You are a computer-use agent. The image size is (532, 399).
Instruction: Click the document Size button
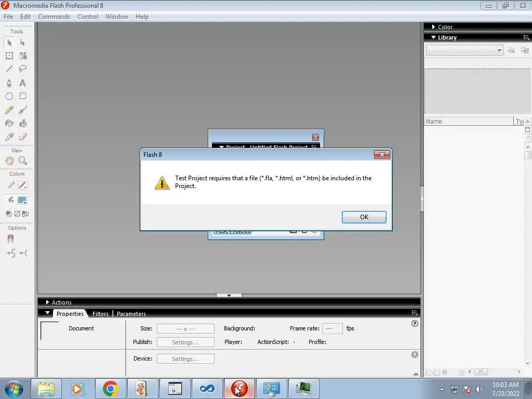pos(185,329)
